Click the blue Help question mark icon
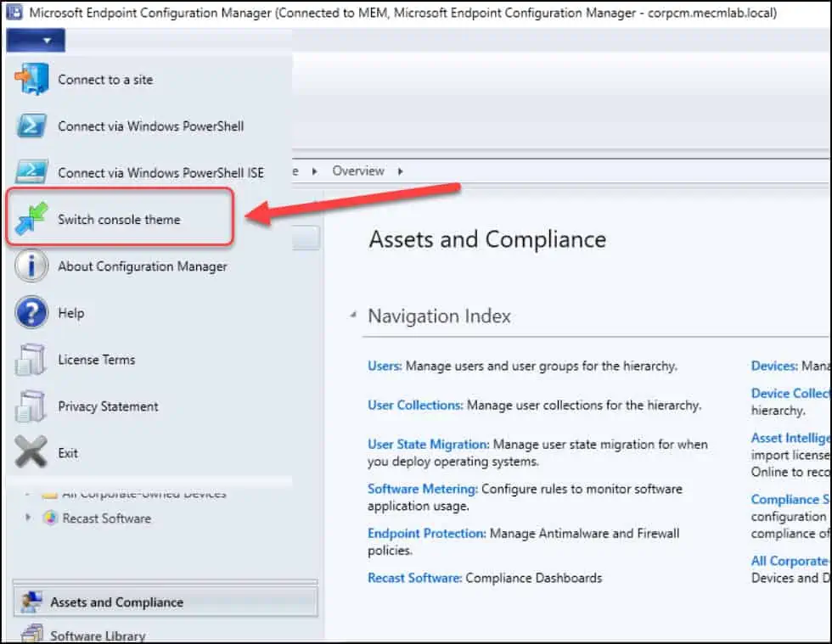832x644 pixels. pos(31,312)
